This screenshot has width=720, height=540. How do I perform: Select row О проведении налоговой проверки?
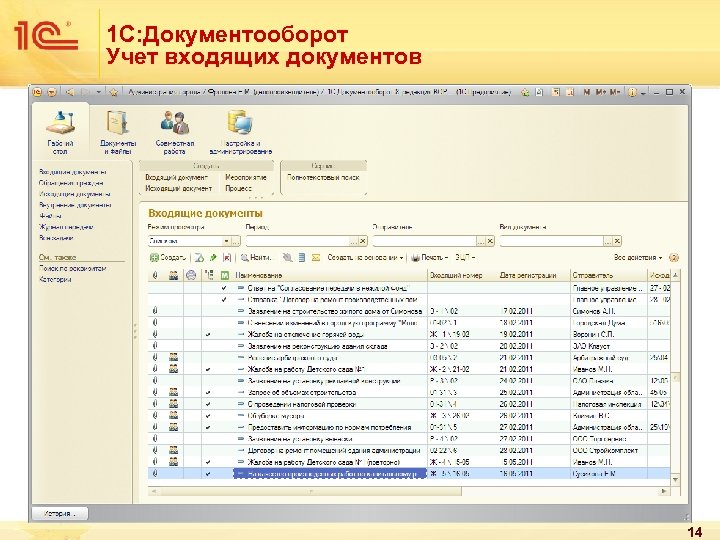coord(409,404)
